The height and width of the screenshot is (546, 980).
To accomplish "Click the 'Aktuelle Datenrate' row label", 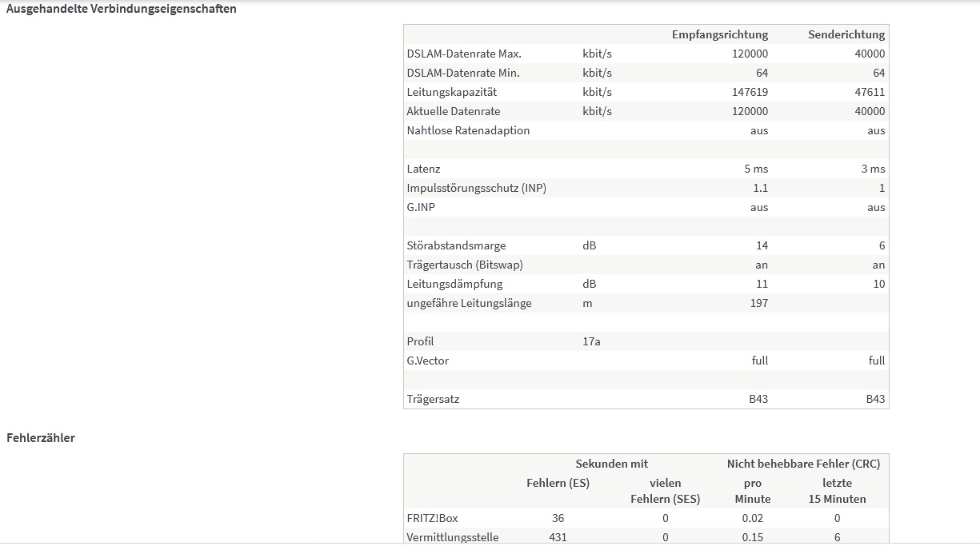I will click(x=454, y=111).
